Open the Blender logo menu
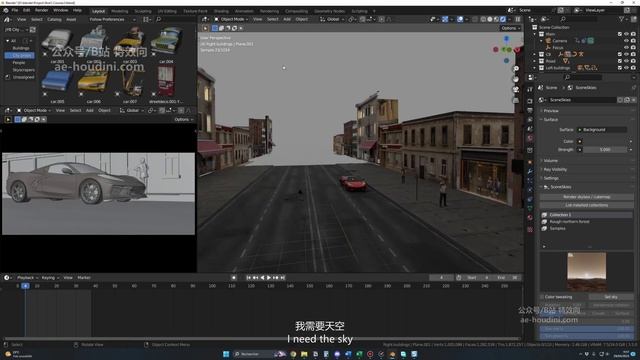The height and width of the screenshot is (360, 640). 6,11
